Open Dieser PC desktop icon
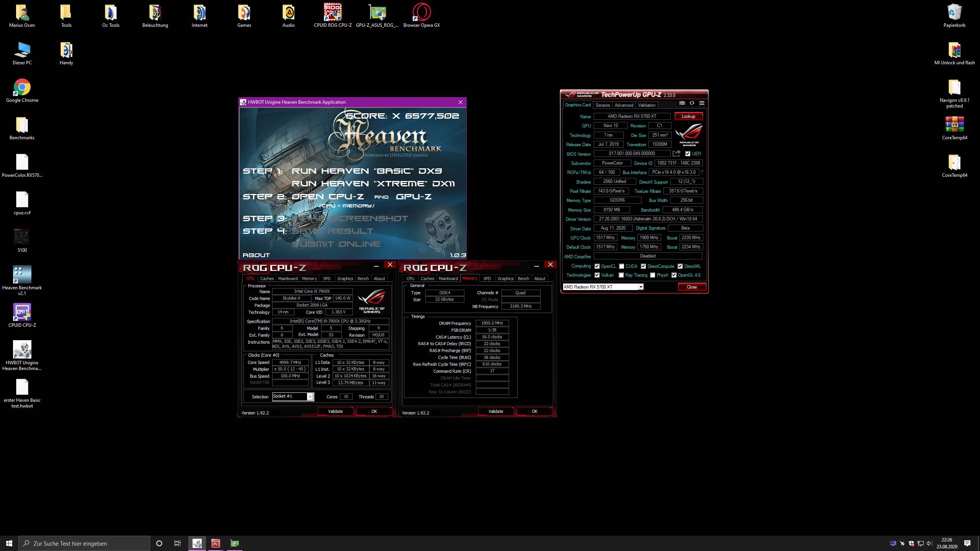980x551 pixels. [22, 50]
